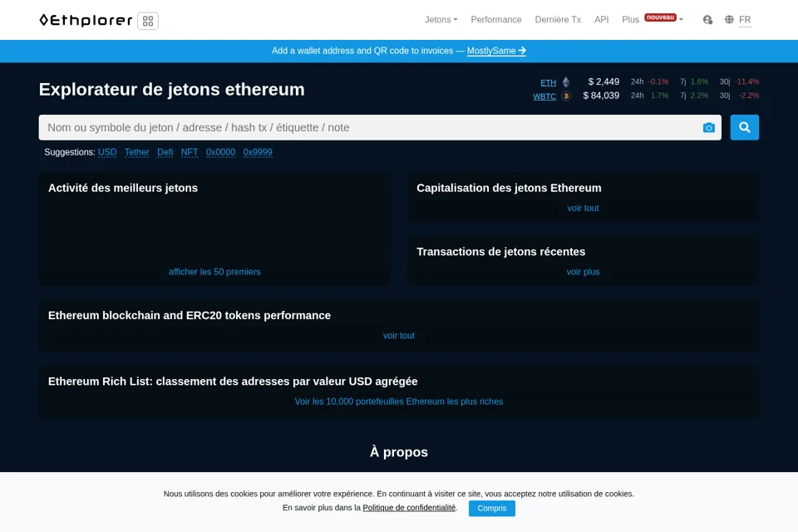This screenshot has height=532, width=798.
Task: Open the Ethplorer logo home link
Action: [86, 20]
